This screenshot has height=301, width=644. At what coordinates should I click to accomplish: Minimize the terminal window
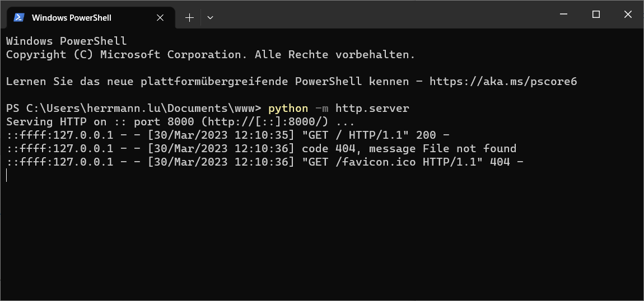566,15
